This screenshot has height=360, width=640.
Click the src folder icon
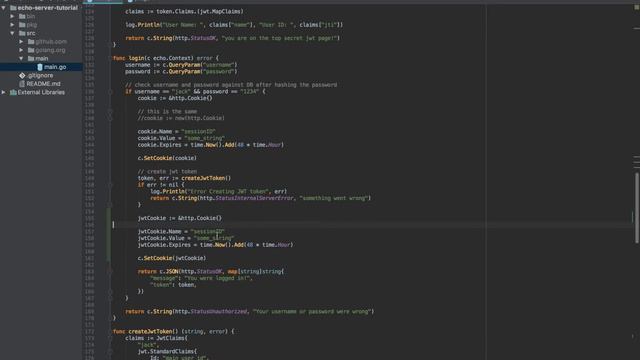tap(22, 33)
